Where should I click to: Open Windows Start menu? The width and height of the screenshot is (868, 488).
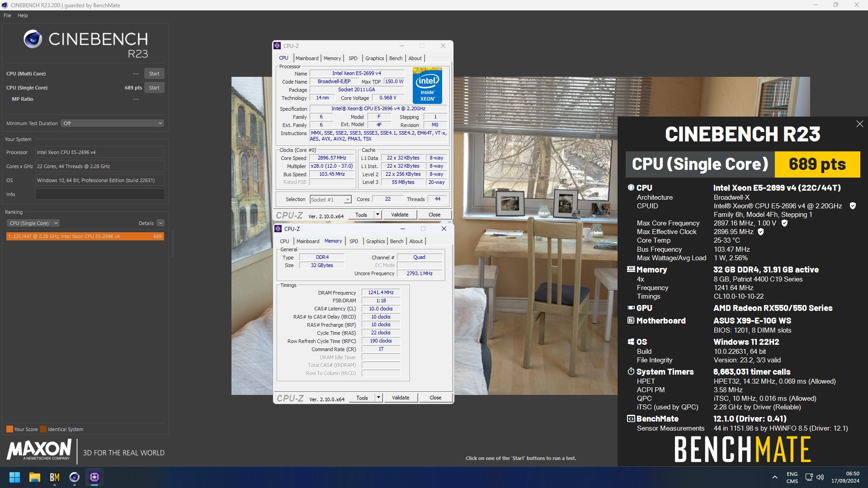point(14,477)
